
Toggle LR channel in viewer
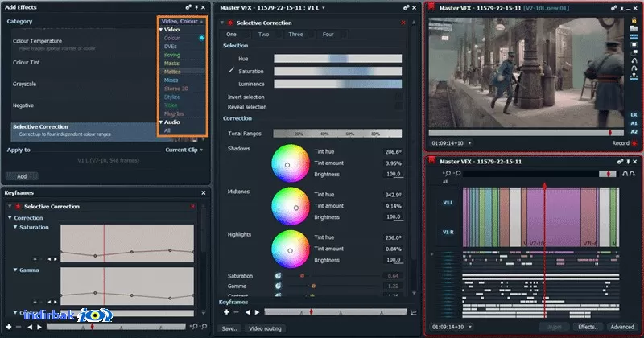pyautogui.click(x=634, y=115)
